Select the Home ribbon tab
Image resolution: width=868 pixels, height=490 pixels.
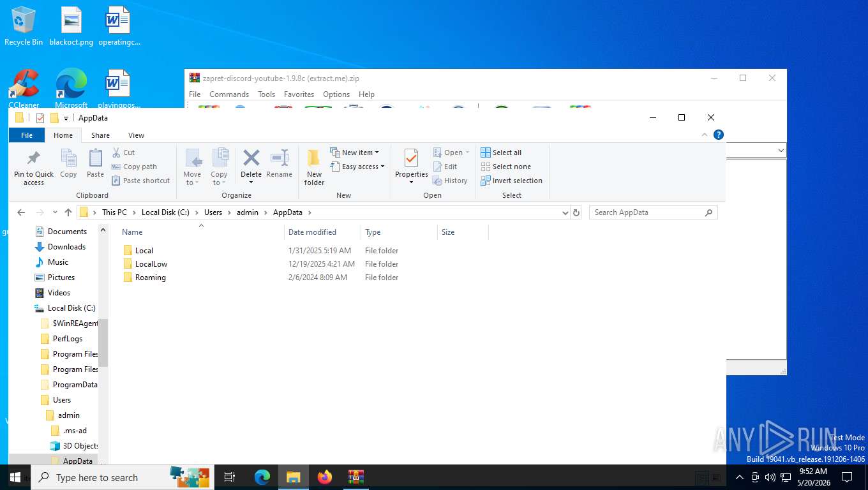coord(63,135)
